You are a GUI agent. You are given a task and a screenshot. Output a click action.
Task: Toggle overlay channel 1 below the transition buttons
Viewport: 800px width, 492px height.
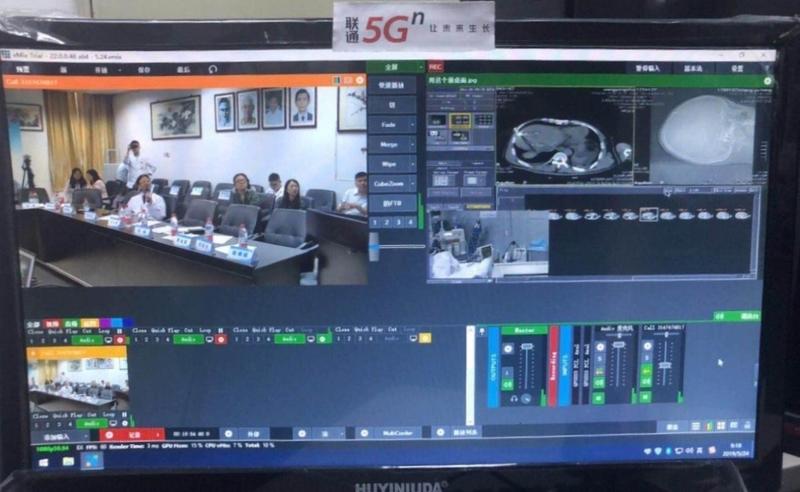pyautogui.click(x=376, y=223)
